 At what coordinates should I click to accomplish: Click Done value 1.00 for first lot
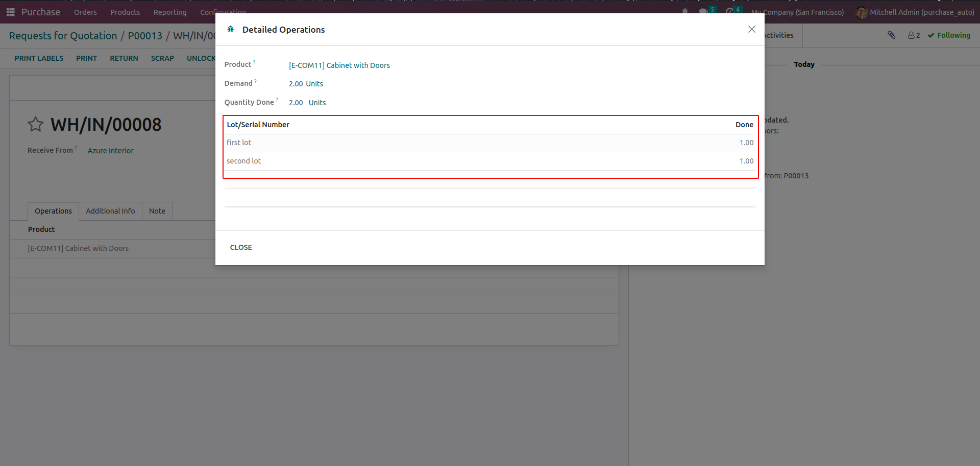[746, 143]
